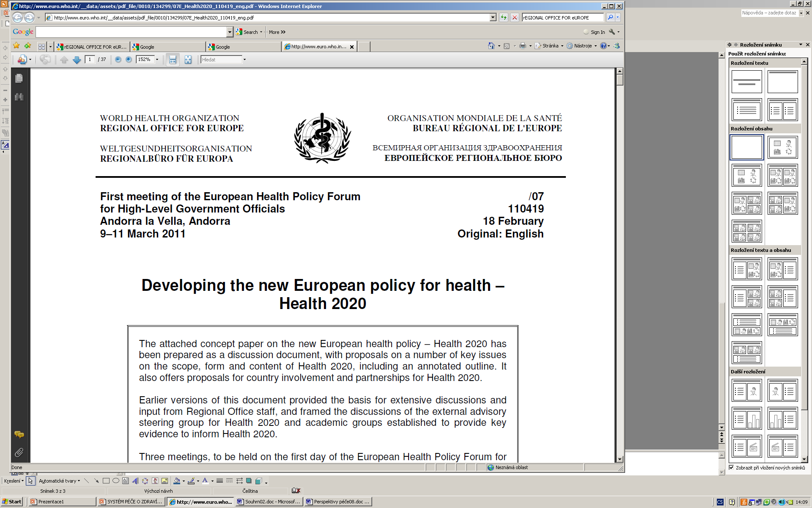Viewport: 812px width, 508px height.
Task: Click the Home page icon
Action: 491,46
